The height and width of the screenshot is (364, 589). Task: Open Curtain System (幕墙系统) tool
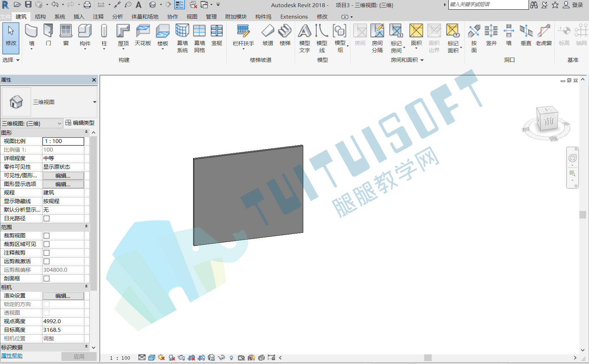[182, 38]
